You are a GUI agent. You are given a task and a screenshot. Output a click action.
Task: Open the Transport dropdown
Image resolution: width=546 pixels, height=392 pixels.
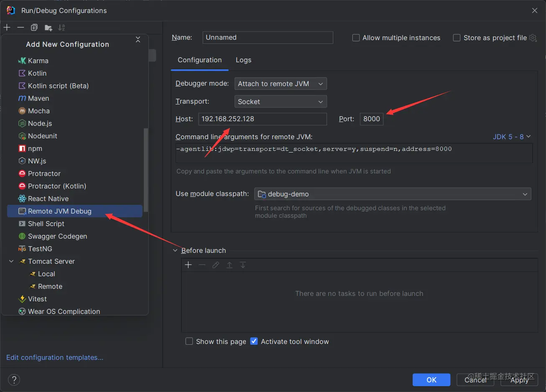click(281, 102)
